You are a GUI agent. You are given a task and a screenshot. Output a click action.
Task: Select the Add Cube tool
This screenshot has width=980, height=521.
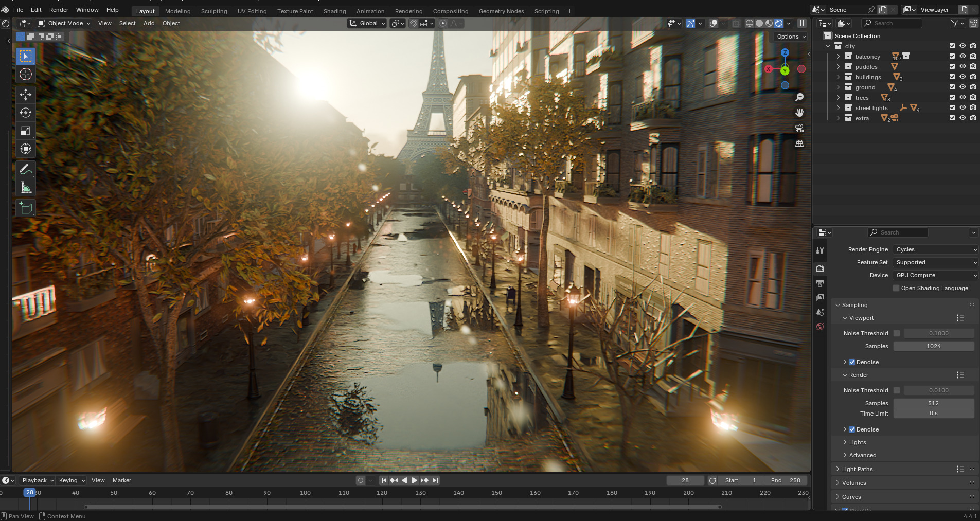coord(26,208)
